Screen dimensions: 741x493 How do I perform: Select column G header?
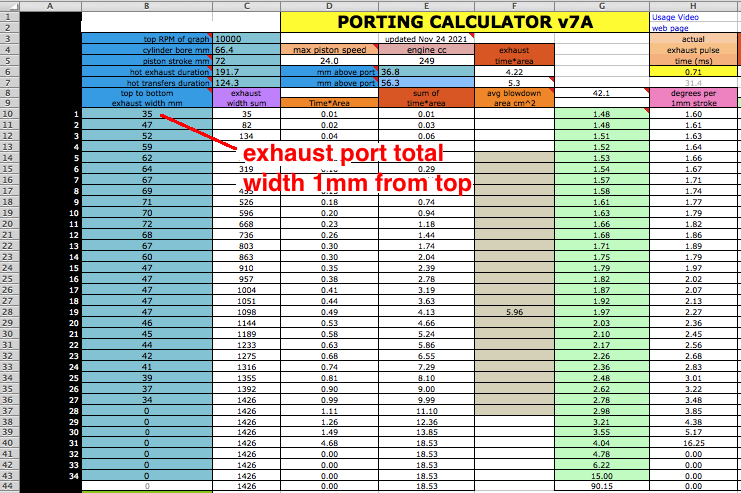[602, 6]
